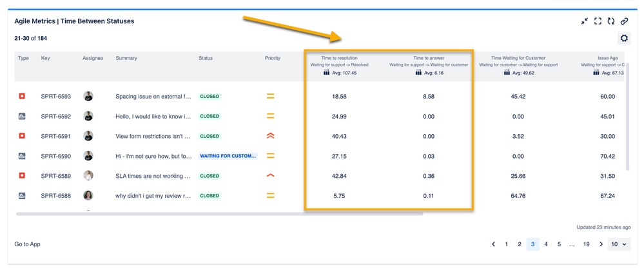
Task: Click the bug type icon for SPRT-6589
Action: click(22, 176)
